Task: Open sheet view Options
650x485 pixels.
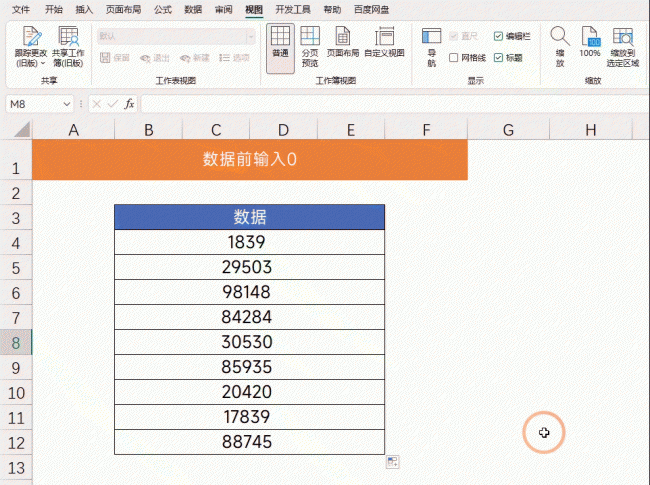Action: tap(234, 58)
